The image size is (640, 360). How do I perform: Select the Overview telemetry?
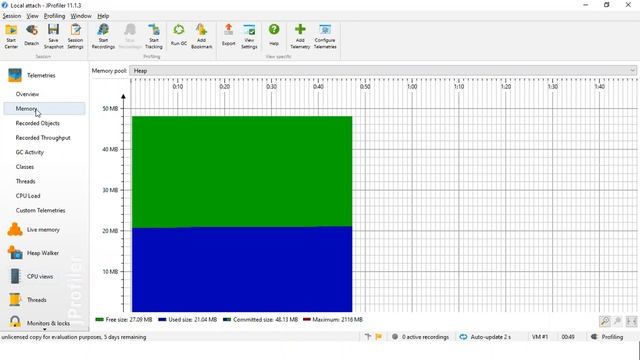(x=27, y=94)
